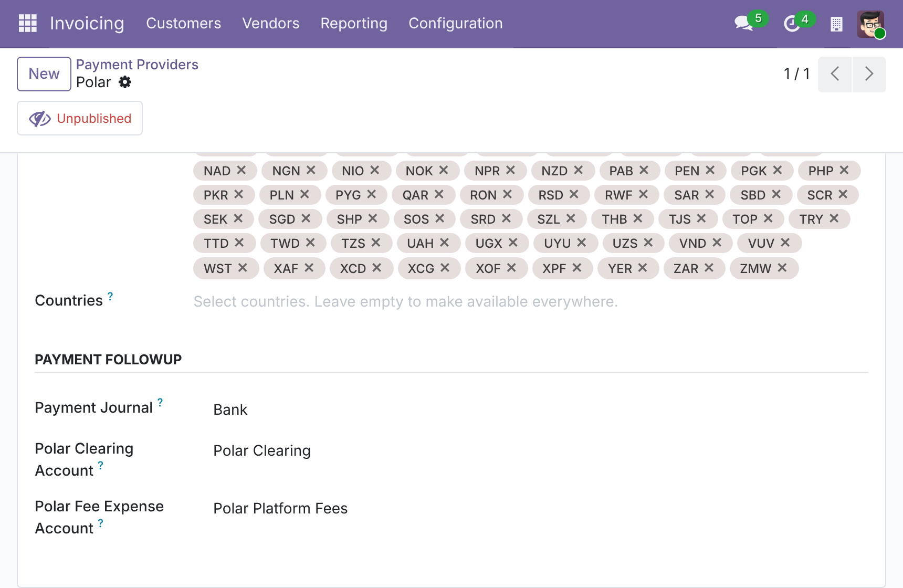
Task: Remove the ZMW currency tag
Action: point(782,268)
